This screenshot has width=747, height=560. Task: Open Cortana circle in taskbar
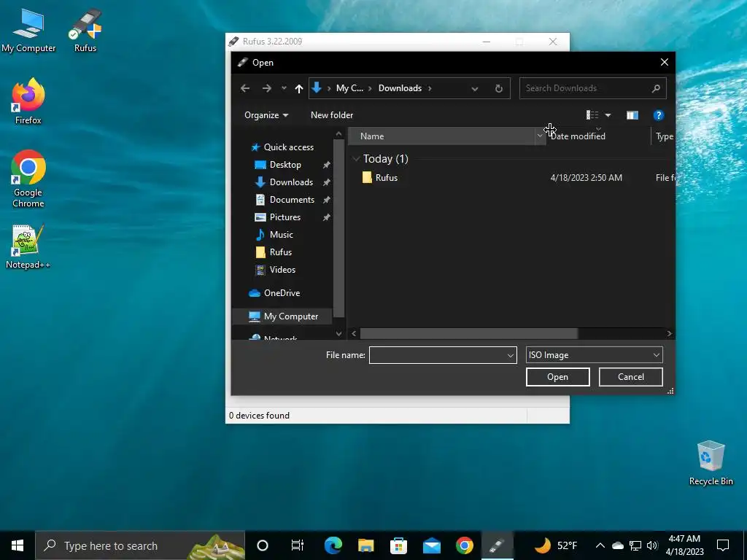pos(262,545)
